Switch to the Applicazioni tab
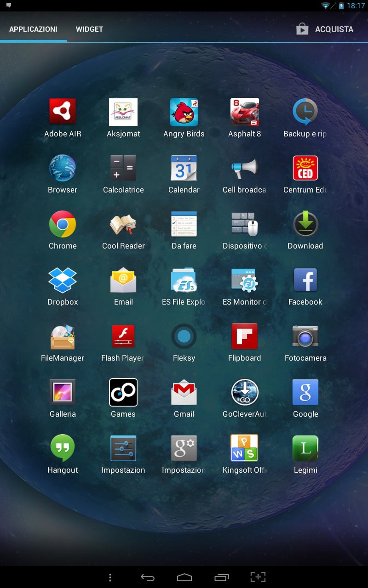Viewport: 368px width, 588px height. 33,29
